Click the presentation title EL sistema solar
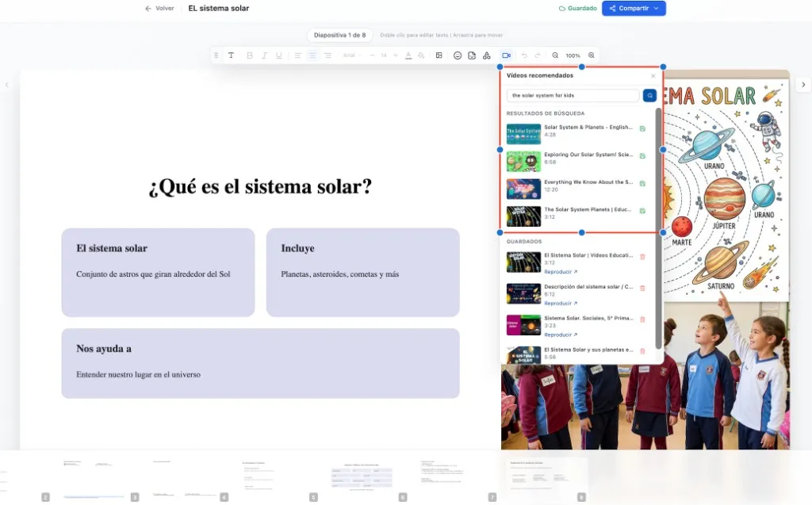Viewport: 812px width, 505px height. 219,8
